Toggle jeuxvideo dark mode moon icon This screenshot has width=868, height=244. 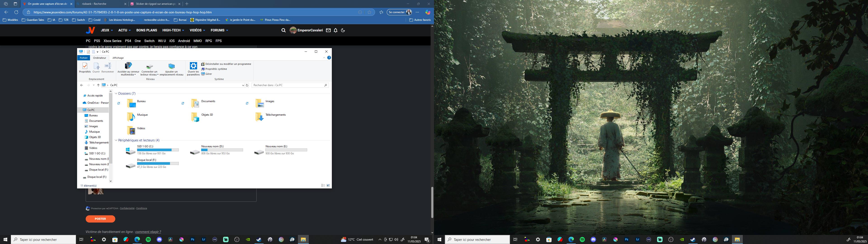coord(343,30)
